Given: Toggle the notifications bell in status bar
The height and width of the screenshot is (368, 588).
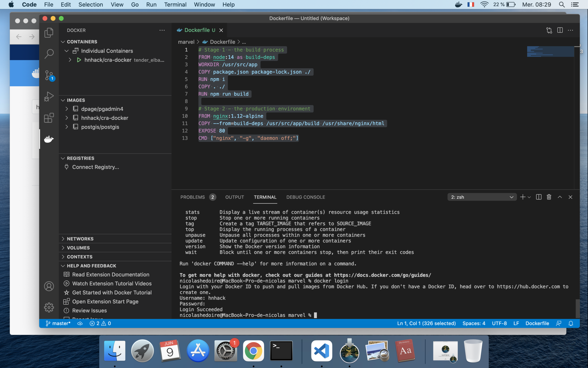Looking at the screenshot, I should point(571,323).
